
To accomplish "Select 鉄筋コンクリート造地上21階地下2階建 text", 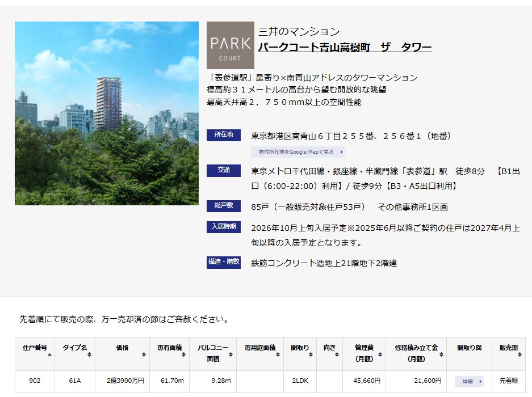I will 324,263.
